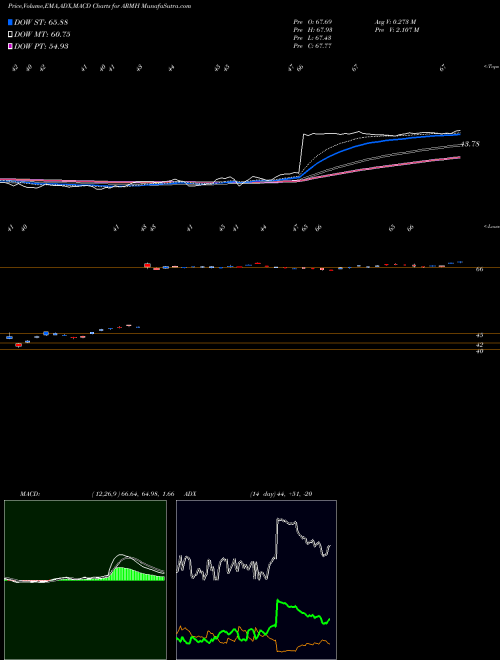Click the large red candlestick at the gap up
Image resolution: width=500 pixels, height=660 pixels.
(147, 265)
